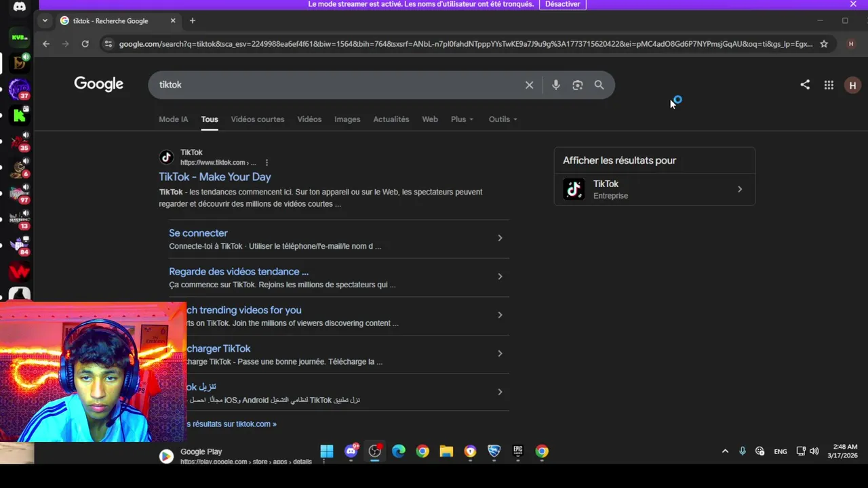
Task: Switch to Actualités tab
Action: 391,119
